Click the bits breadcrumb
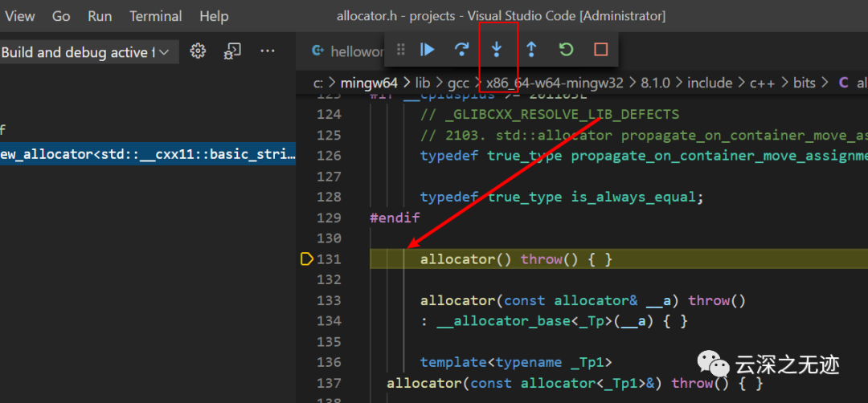868x403 pixels. (x=805, y=83)
